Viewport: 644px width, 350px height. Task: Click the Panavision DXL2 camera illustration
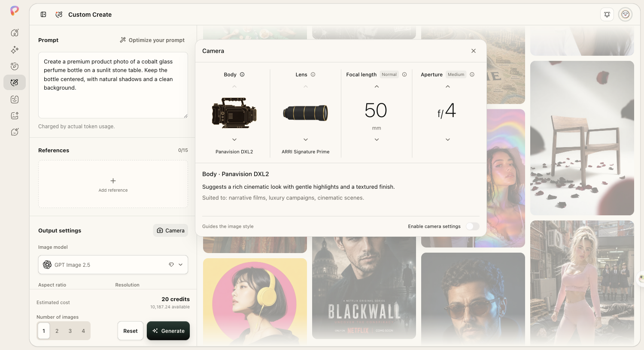coord(234,113)
